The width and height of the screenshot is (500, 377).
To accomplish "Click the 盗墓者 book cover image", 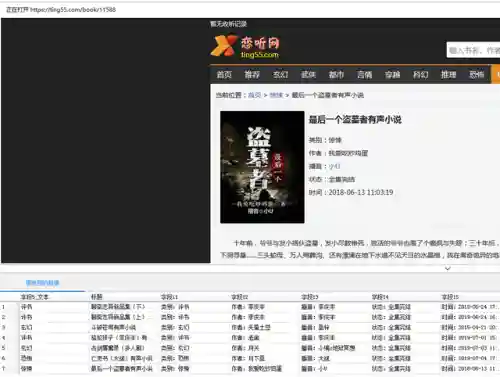I will (x=262, y=167).
